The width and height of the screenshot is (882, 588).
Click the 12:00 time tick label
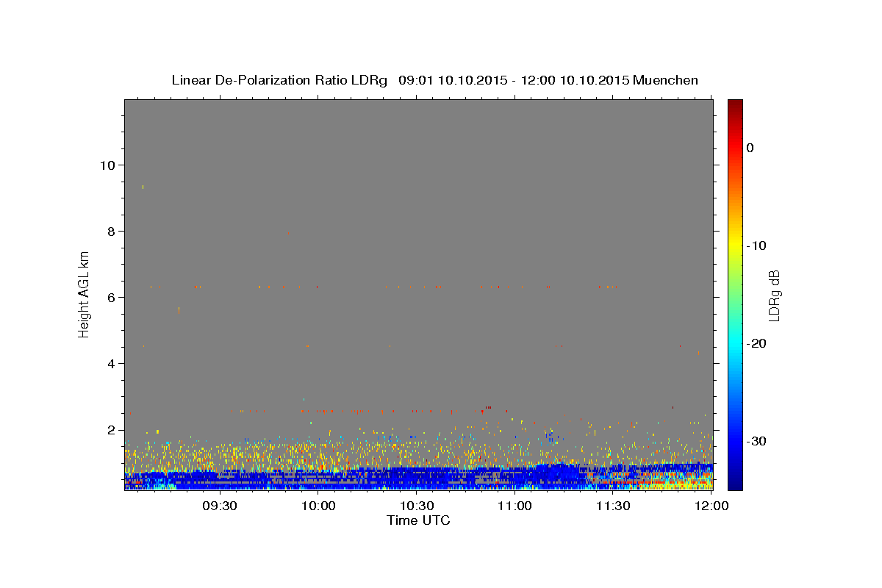click(711, 506)
